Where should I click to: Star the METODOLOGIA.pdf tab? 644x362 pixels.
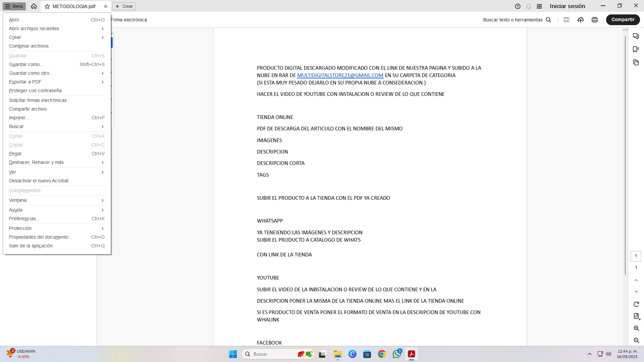pos(47,6)
